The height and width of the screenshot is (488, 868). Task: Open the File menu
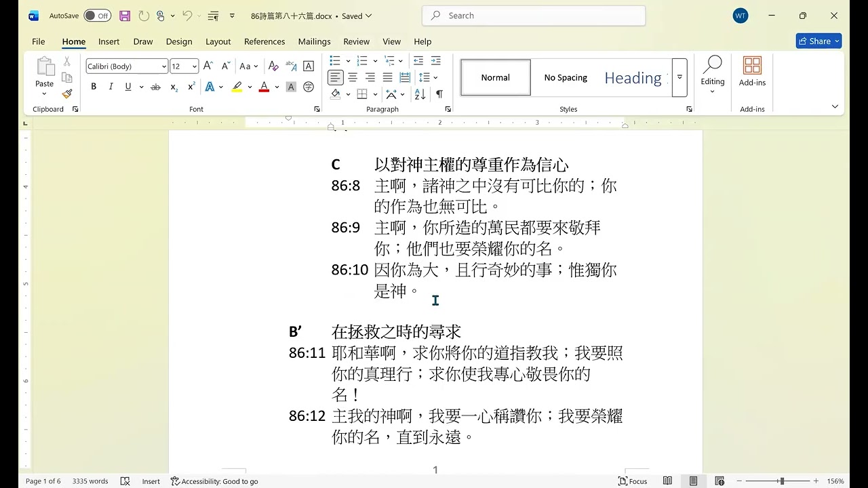click(x=39, y=41)
